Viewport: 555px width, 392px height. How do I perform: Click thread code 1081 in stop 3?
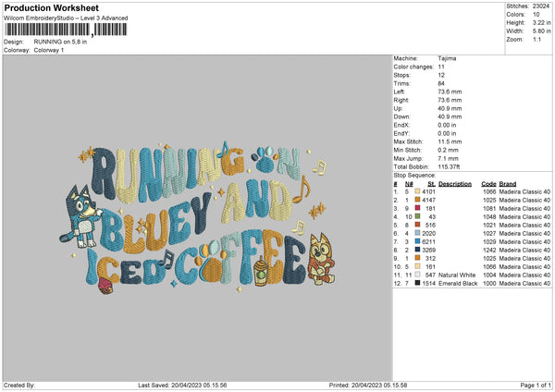tap(489, 208)
